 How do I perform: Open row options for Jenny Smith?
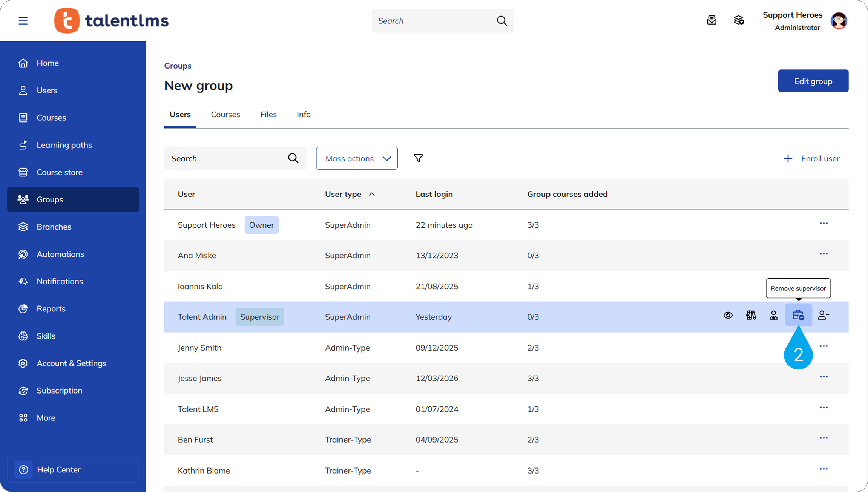(824, 346)
